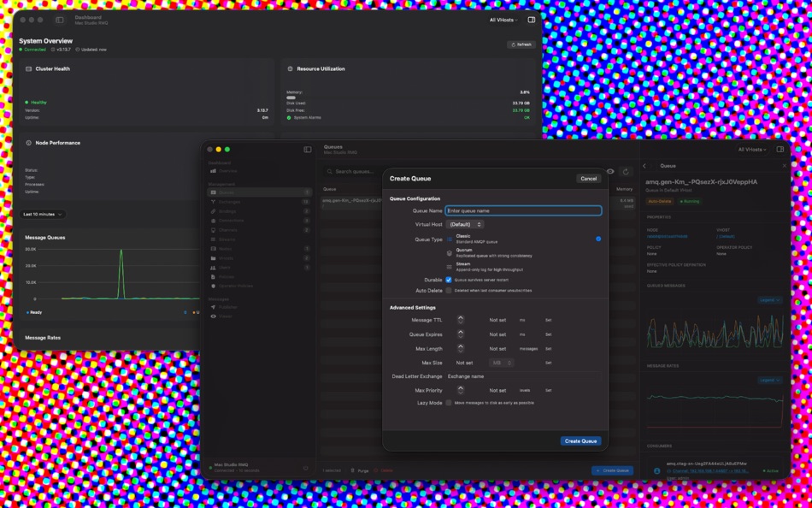Toggle the eye icon in the Queues toolbar
This screenshot has width=812, height=508.
[611, 172]
